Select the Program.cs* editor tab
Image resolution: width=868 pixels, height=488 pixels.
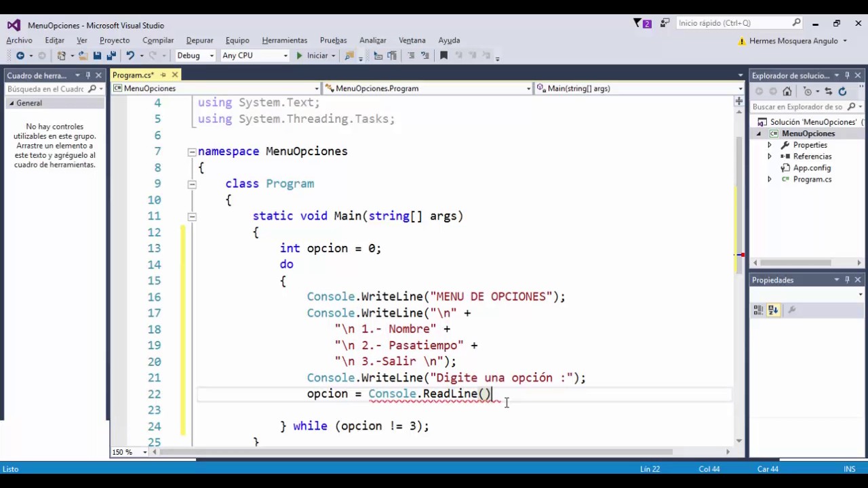click(134, 75)
